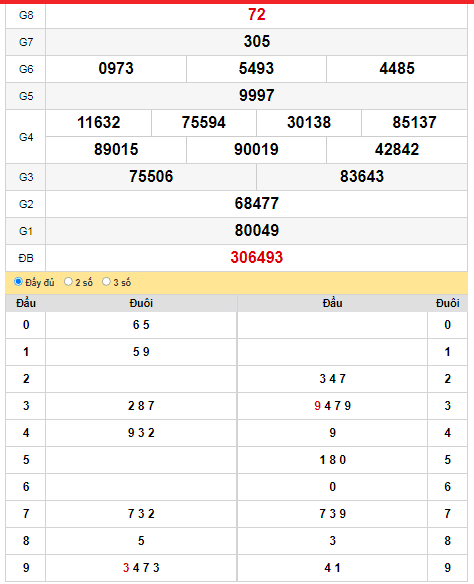Screen dimensions: 474x584
Task: Click the G6 number 4485
Action: (x=397, y=69)
